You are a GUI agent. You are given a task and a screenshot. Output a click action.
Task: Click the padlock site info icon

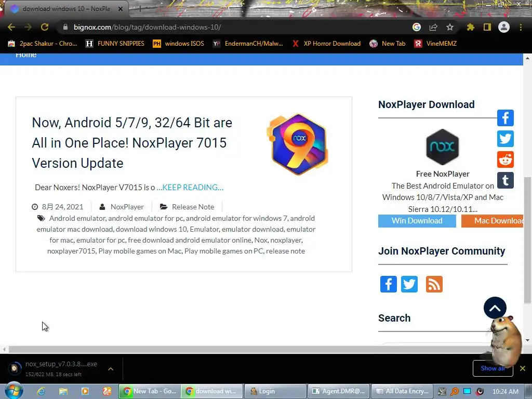point(65,27)
